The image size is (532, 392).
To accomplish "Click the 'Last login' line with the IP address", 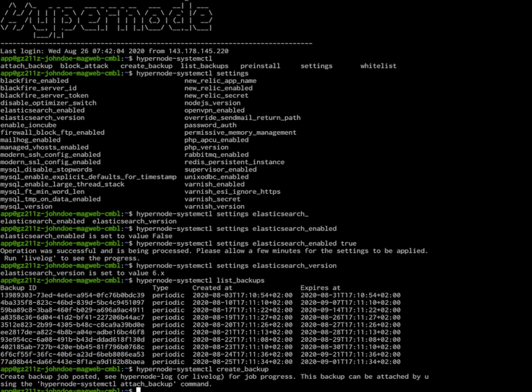I will (x=114, y=51).
